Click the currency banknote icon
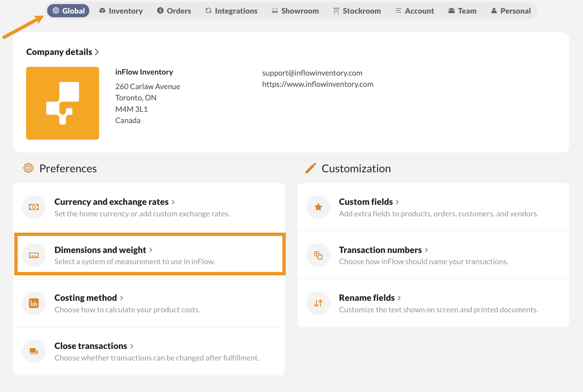The image size is (583, 392). tap(34, 207)
